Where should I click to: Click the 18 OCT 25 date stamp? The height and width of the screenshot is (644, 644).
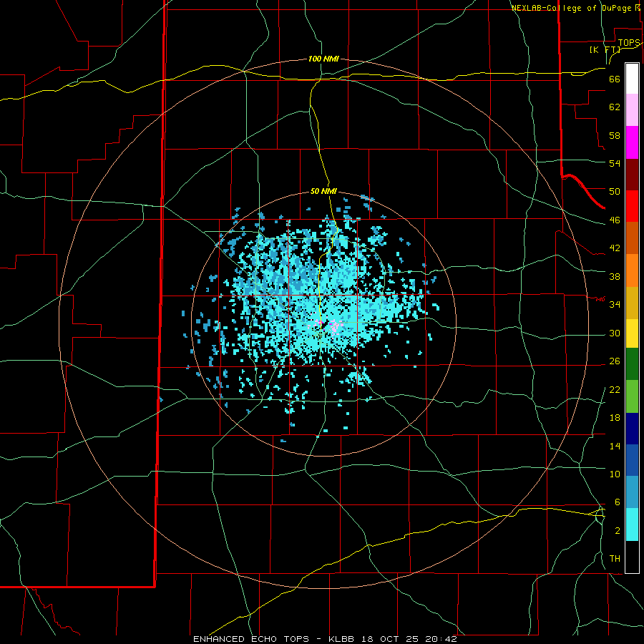tap(389, 639)
